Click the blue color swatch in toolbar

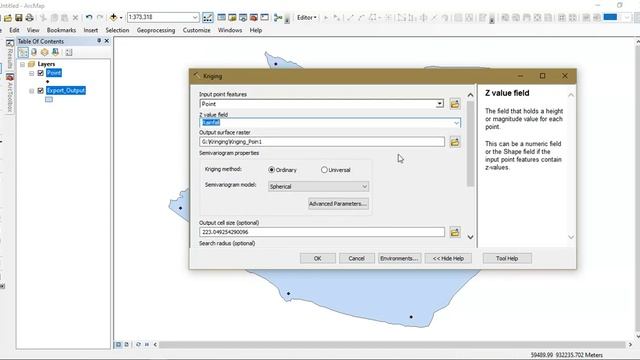click(x=610, y=17)
